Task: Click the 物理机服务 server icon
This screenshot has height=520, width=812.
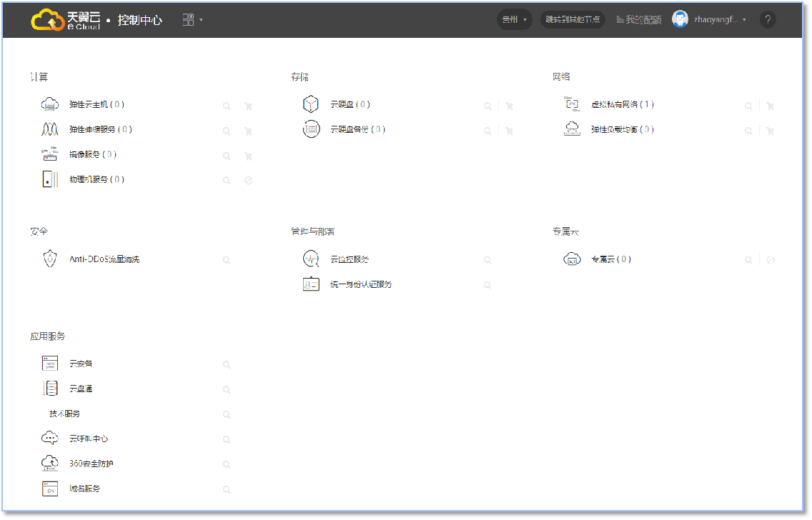Action: click(49, 179)
